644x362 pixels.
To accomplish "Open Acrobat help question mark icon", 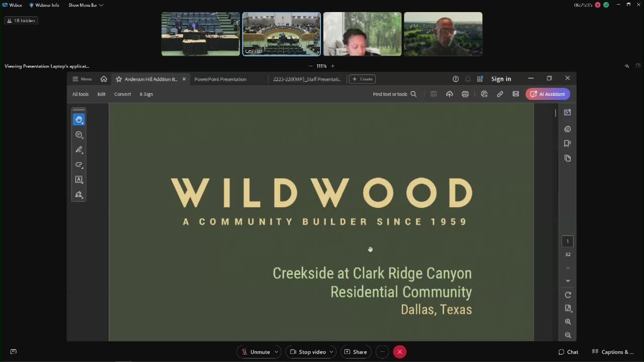I will [455, 79].
